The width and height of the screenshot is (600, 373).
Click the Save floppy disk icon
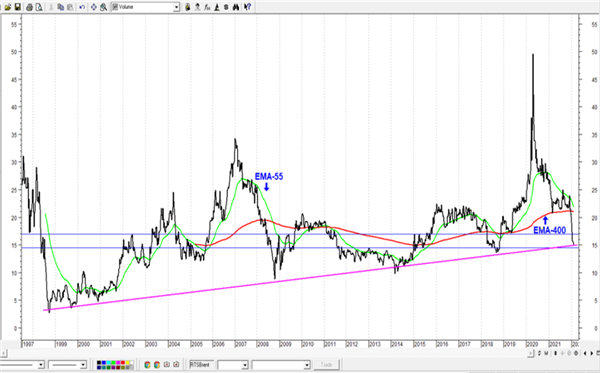(18, 7)
